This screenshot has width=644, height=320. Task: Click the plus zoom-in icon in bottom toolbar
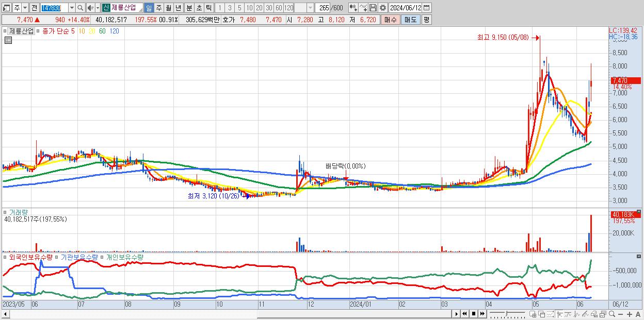[629, 314]
